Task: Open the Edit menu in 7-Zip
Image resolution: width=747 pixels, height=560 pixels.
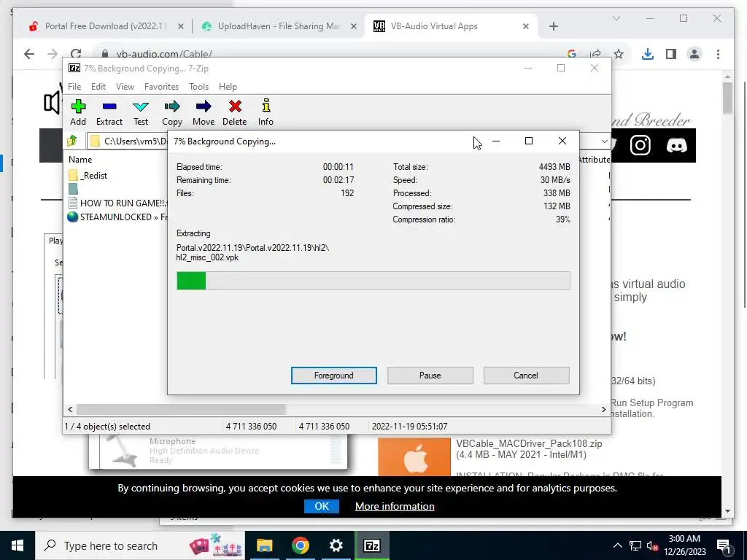Action: click(x=98, y=87)
